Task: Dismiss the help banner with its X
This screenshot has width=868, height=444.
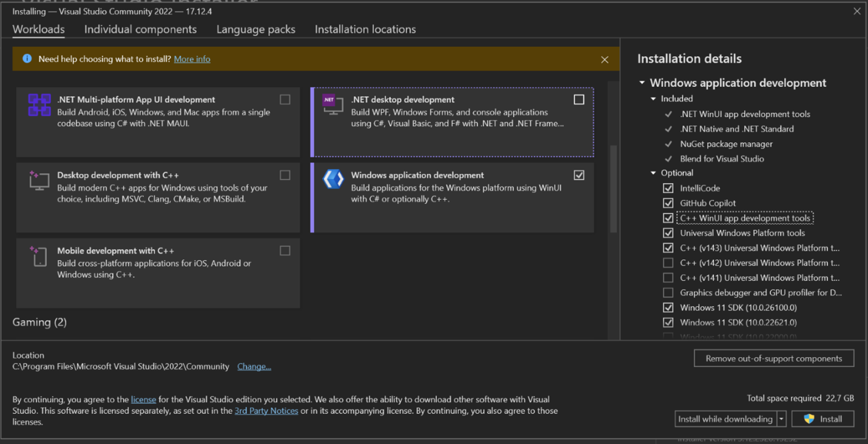Action: click(x=605, y=59)
